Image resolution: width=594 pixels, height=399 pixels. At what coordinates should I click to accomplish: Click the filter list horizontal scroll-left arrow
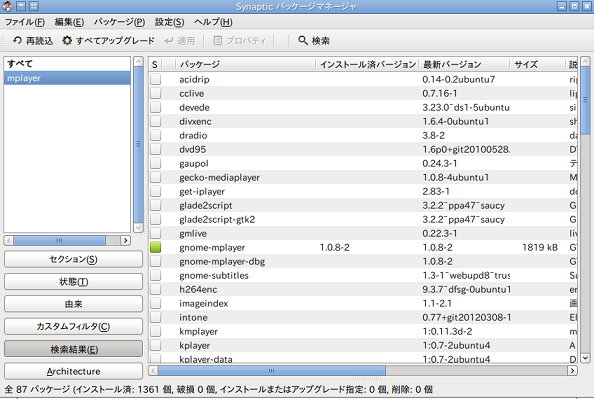pos(8,240)
